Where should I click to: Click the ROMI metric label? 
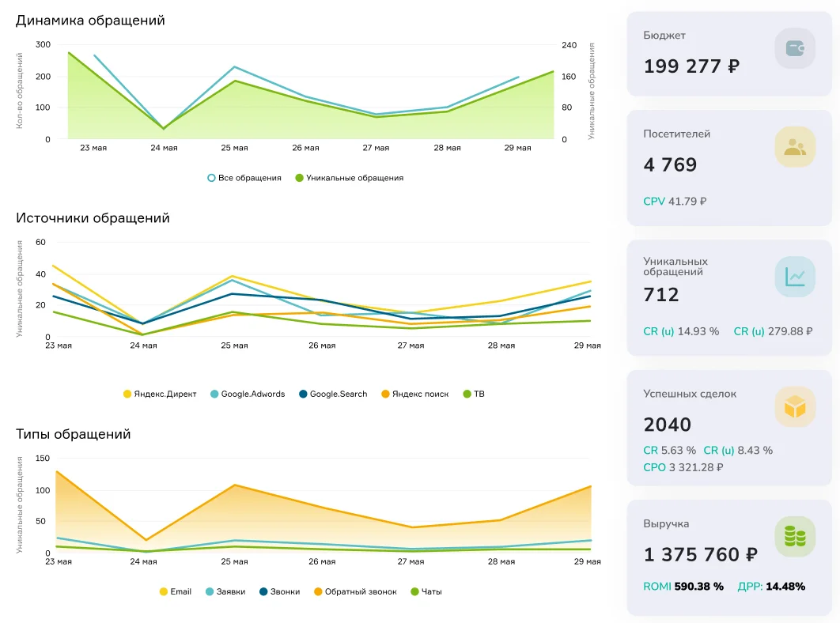click(656, 586)
